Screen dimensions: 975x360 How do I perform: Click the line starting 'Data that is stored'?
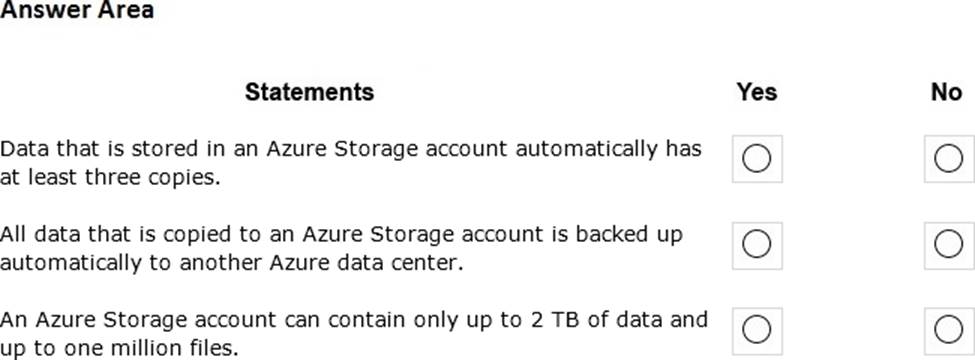coord(351,149)
